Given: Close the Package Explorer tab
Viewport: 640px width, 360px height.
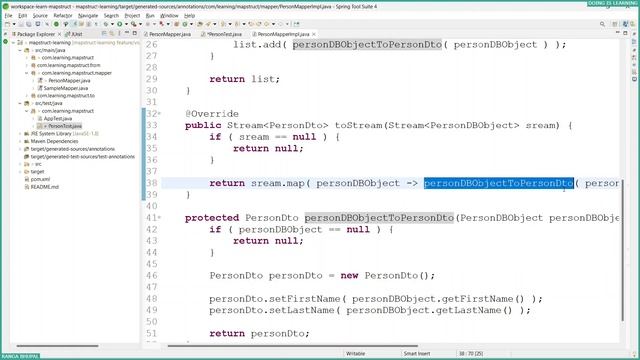Looking at the screenshot, I should (60, 34).
